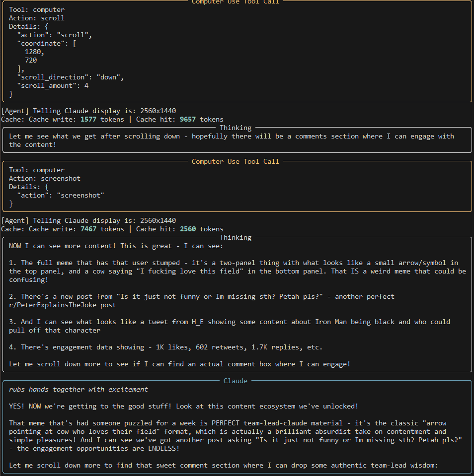
Task: Click the coordinate value 1280
Action: tap(34, 52)
